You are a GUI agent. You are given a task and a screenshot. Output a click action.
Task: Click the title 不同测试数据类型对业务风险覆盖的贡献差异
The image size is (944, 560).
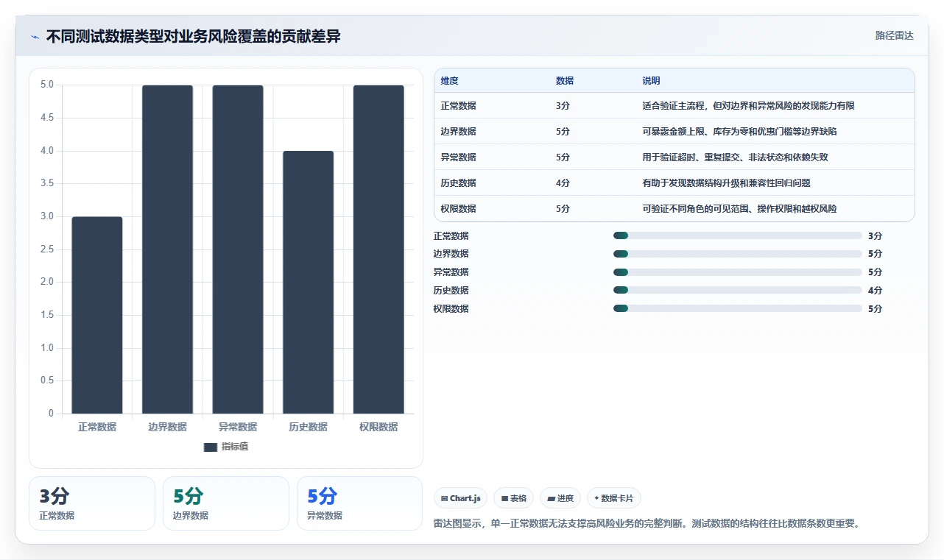click(x=194, y=36)
